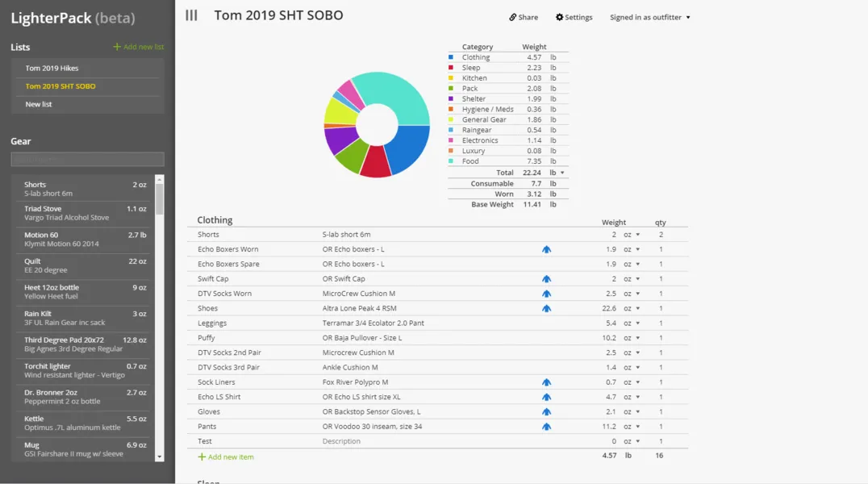The height and width of the screenshot is (484, 868).
Task: Click worn shirt icon for Gloves
Action: pyautogui.click(x=546, y=411)
